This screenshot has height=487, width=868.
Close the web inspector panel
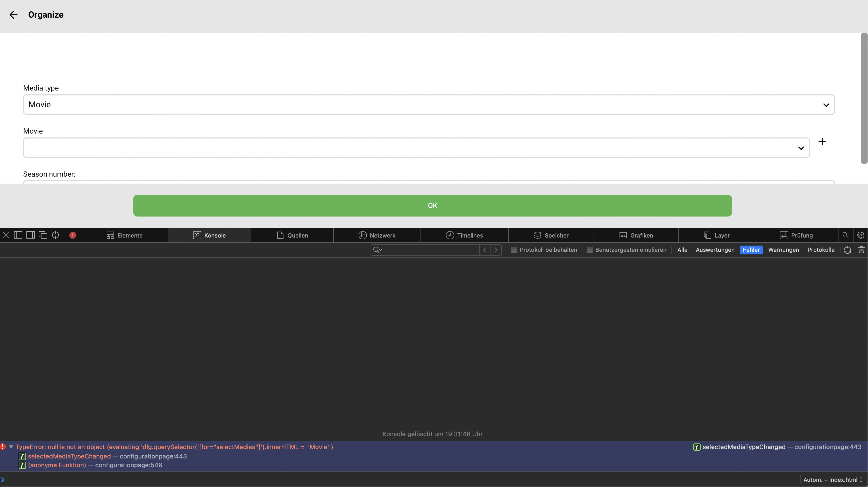(6, 235)
